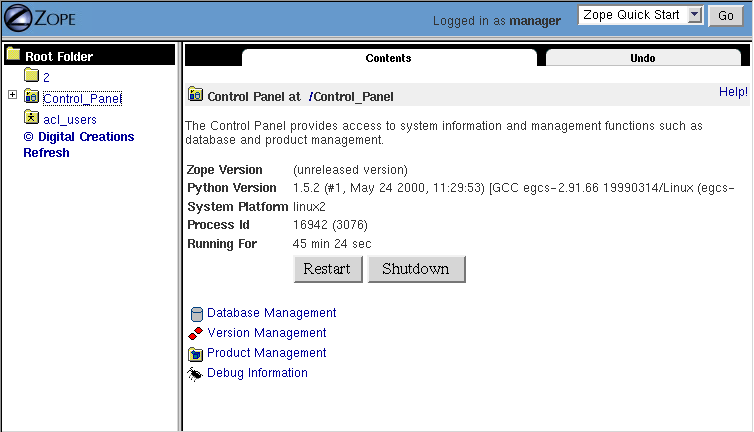Switch to the Undo tab

coord(643,58)
